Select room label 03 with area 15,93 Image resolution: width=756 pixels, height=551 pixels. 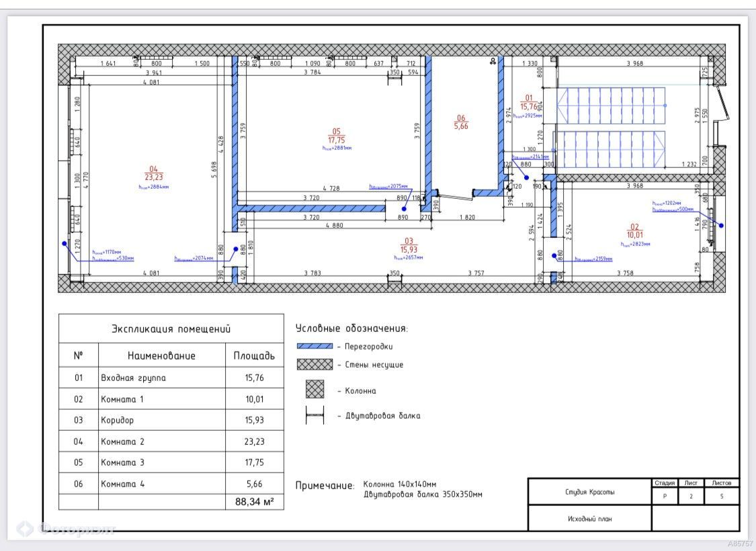click(x=408, y=246)
